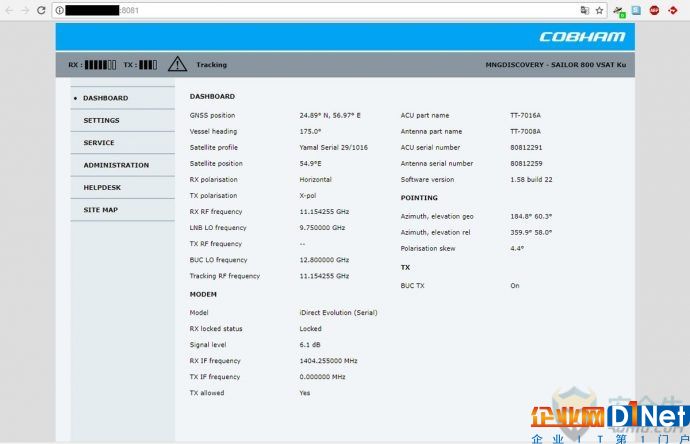Click RX locked status value Locked
The image size is (690, 444).
tap(310, 329)
